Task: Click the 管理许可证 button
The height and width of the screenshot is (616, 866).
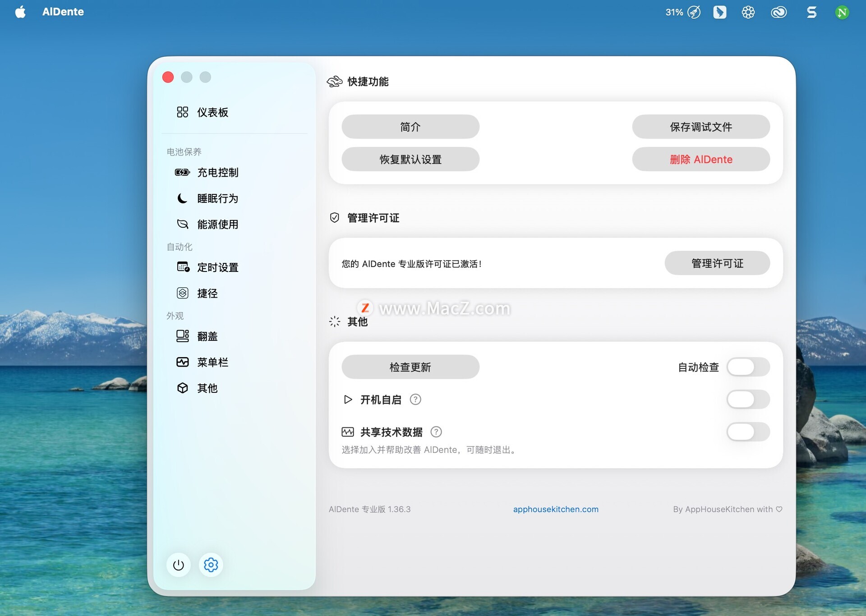Action: [x=717, y=263]
